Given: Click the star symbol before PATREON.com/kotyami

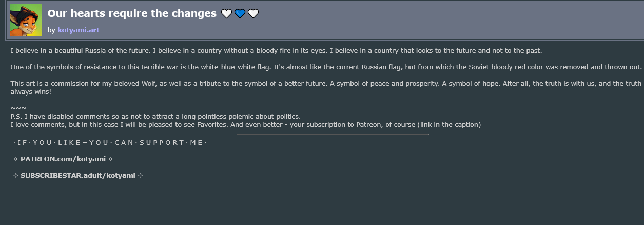Looking at the screenshot, I should click(15, 159).
